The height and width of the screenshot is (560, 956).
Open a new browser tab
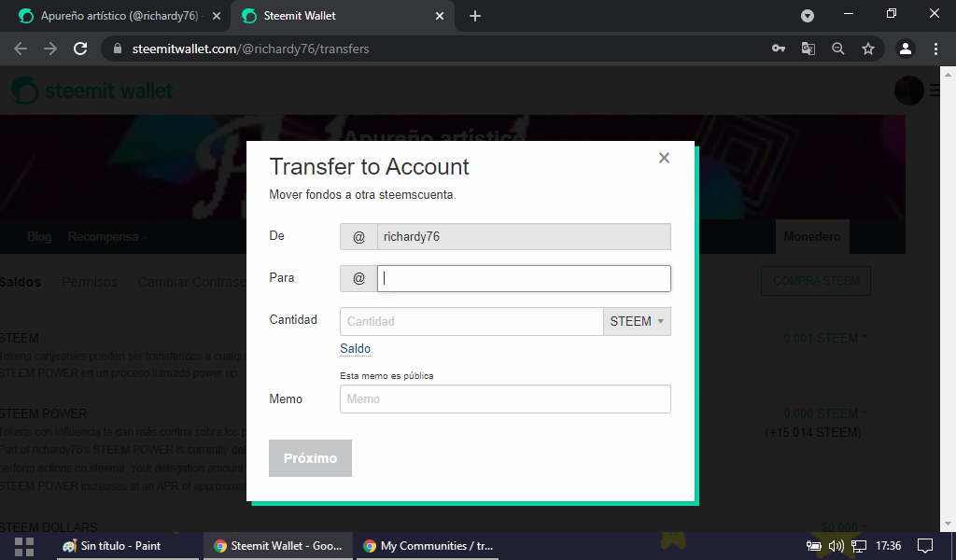click(475, 16)
